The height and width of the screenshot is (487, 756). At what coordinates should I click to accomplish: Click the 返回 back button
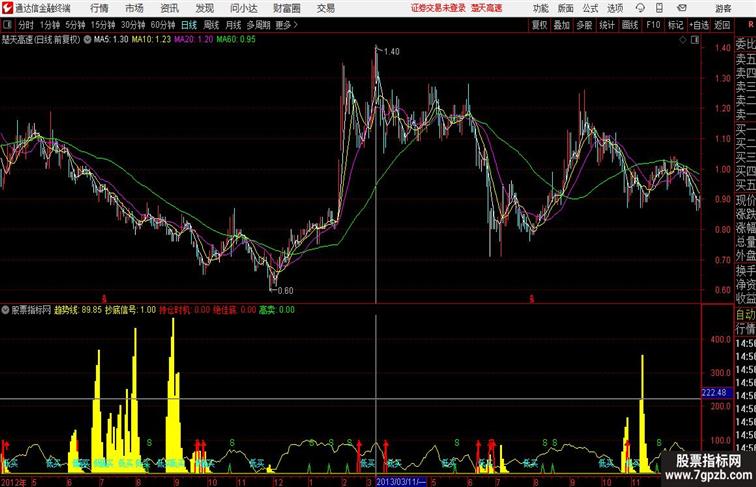(x=722, y=25)
